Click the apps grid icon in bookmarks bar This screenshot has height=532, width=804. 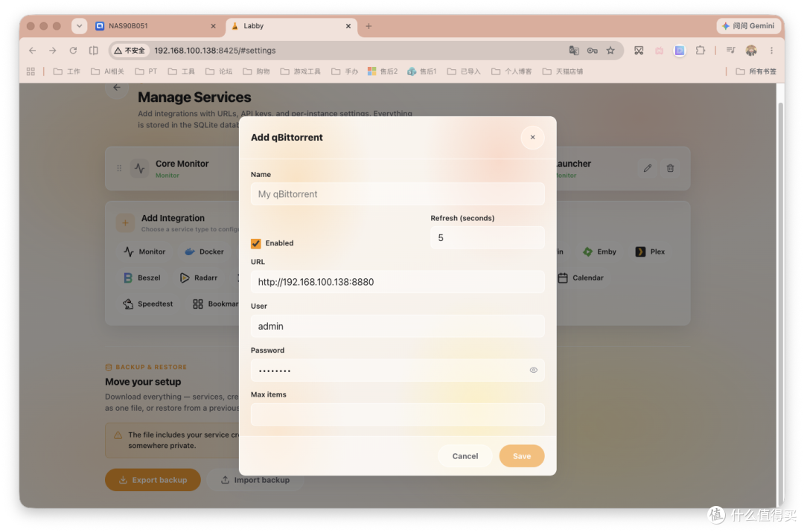(x=31, y=71)
